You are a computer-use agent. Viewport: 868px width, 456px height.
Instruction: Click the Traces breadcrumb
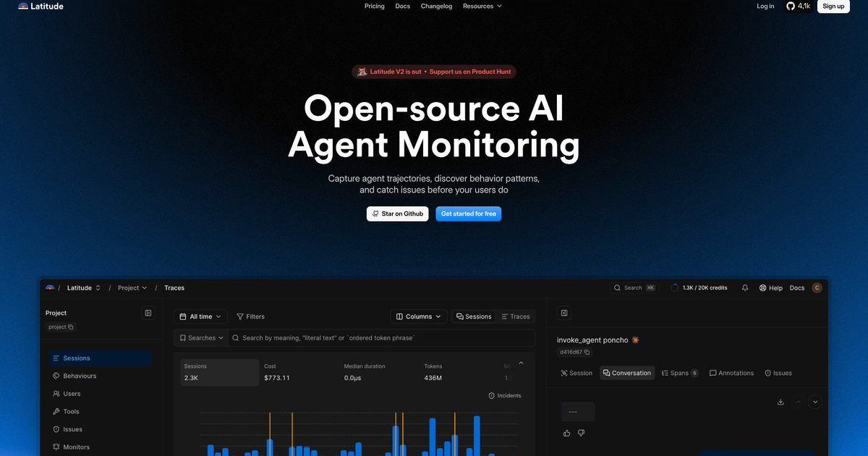[x=174, y=288]
